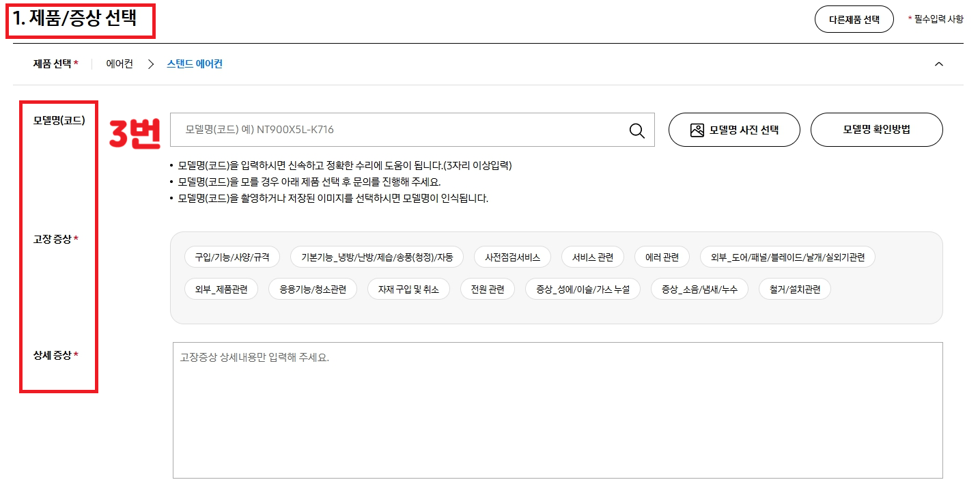Click the 스탠드 에어컨 breadcrumb link
980x482 pixels.
click(x=193, y=63)
